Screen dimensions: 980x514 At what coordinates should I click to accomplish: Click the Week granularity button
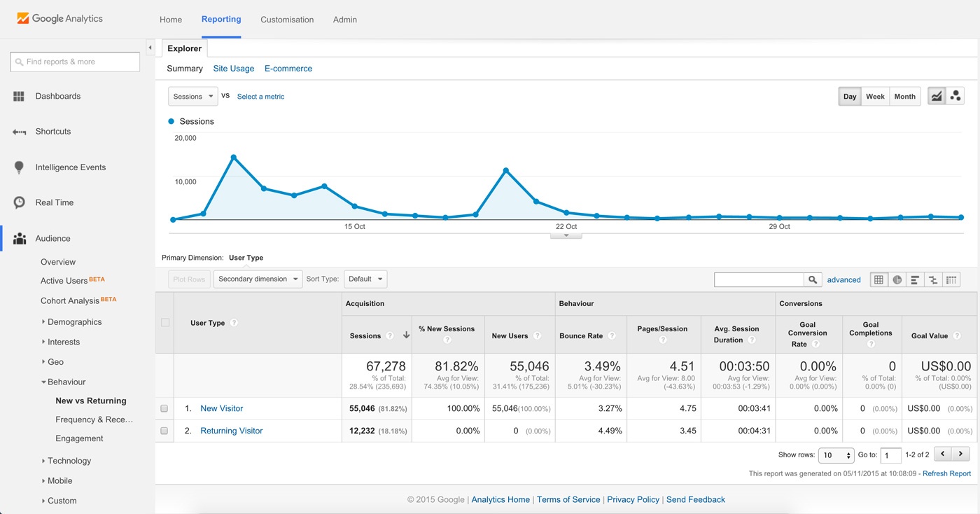[x=875, y=97]
